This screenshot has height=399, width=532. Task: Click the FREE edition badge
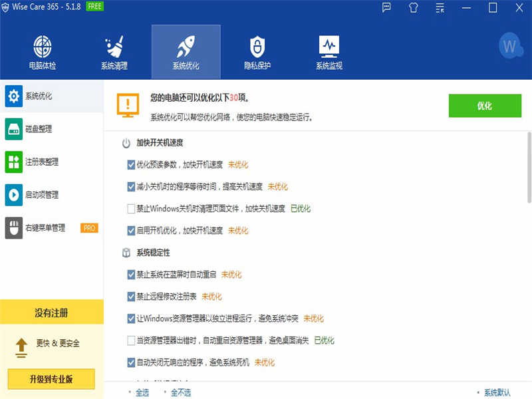pyautogui.click(x=94, y=6)
